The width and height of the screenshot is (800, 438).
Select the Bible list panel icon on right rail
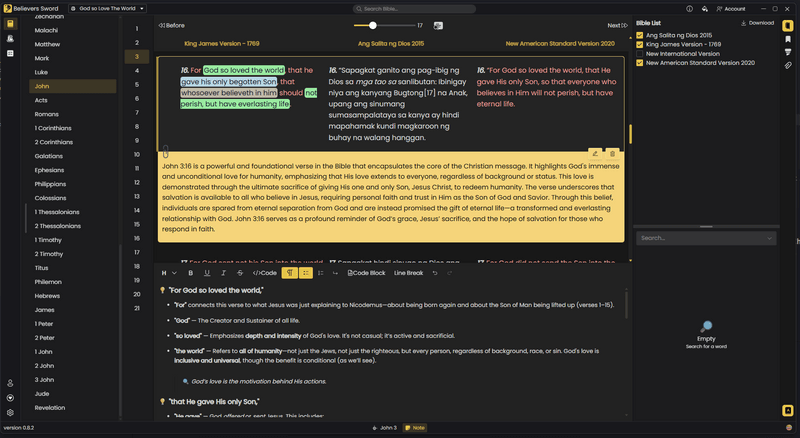tap(788, 26)
